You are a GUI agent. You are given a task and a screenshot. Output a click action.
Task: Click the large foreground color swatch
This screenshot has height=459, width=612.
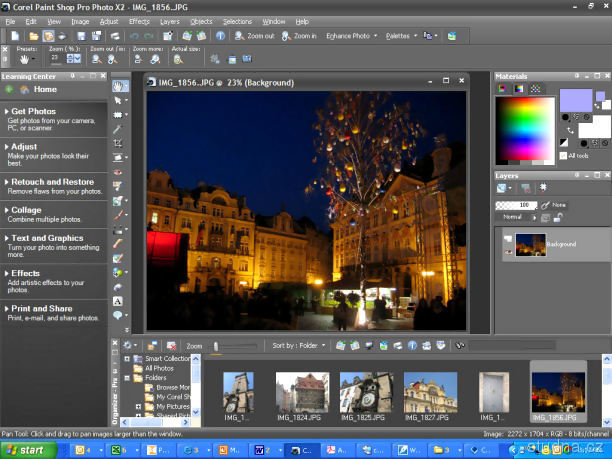575,99
